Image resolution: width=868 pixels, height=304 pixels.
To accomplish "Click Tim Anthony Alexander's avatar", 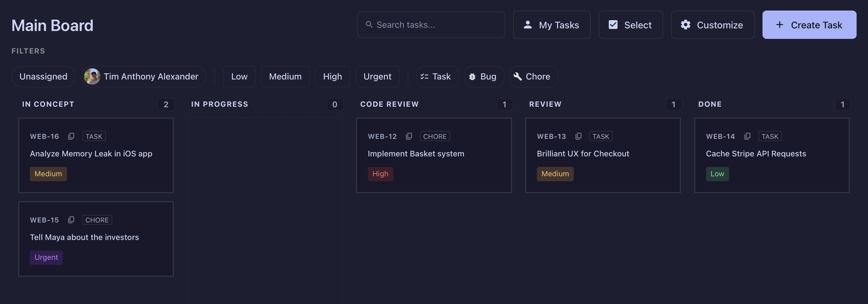I will coord(92,77).
